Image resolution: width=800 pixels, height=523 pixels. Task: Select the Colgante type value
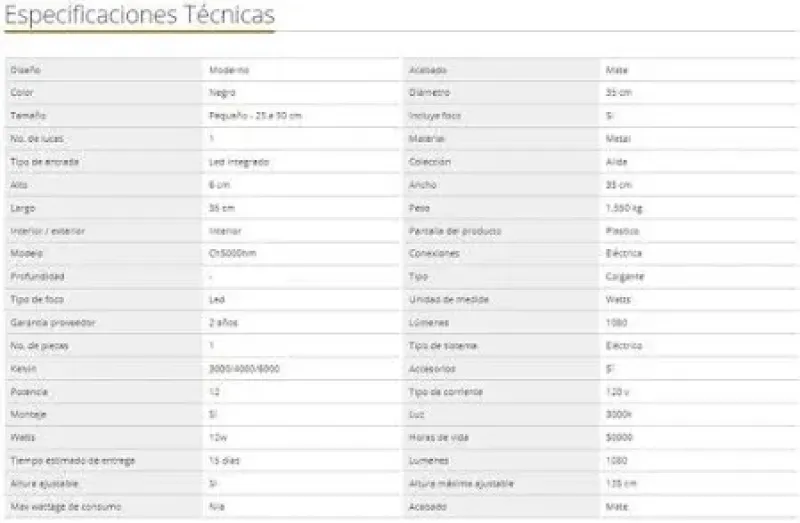coord(625,277)
